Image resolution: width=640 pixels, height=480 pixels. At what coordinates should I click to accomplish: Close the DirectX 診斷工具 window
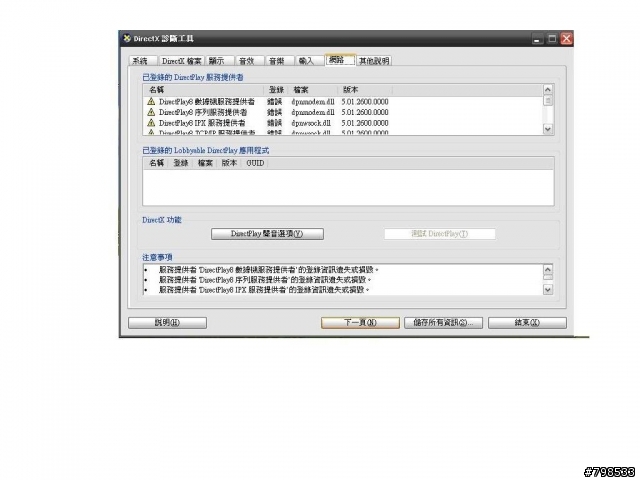click(x=567, y=39)
